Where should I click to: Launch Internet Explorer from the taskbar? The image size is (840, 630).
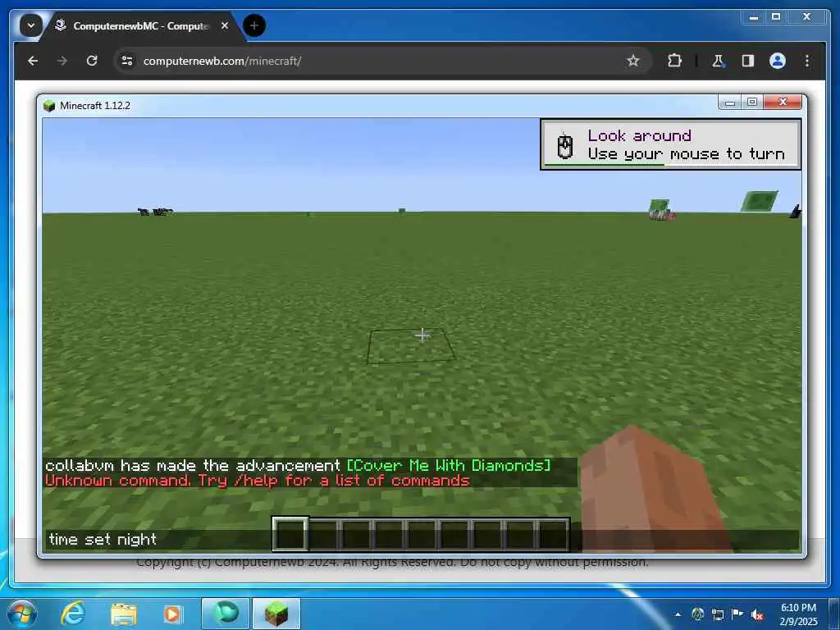coord(72,614)
